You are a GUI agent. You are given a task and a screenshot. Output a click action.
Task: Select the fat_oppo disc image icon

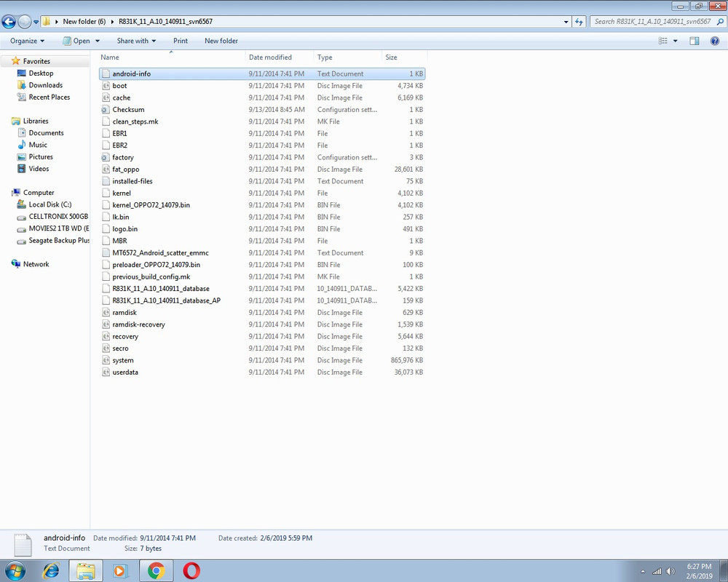106,170
